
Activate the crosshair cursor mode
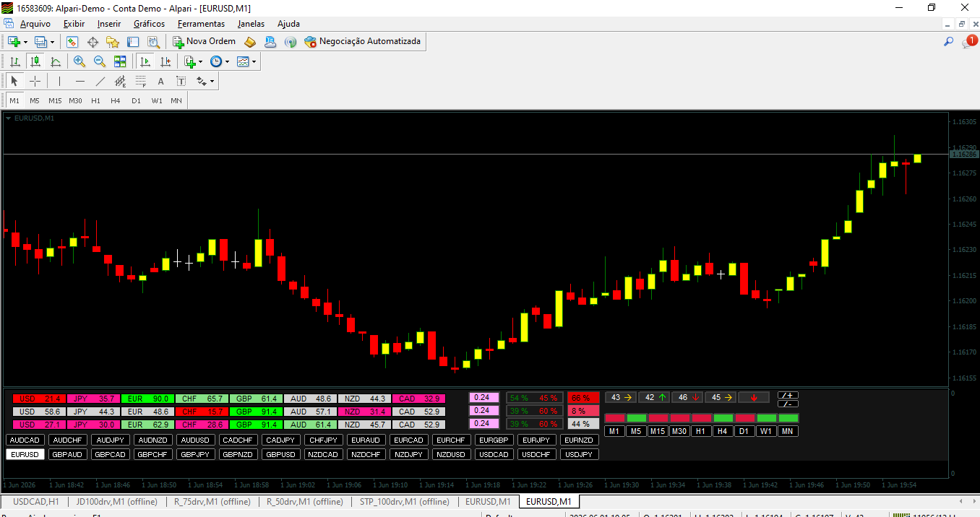point(35,81)
